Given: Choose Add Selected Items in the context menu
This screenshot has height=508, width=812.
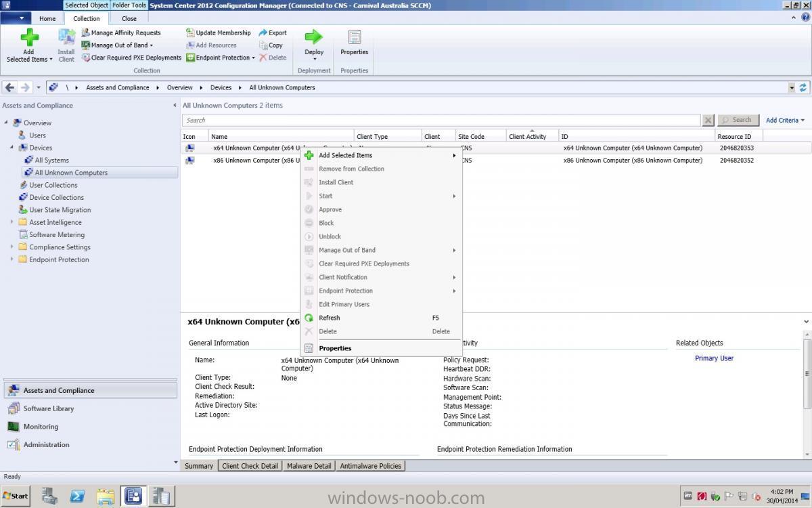Looking at the screenshot, I should coord(381,155).
